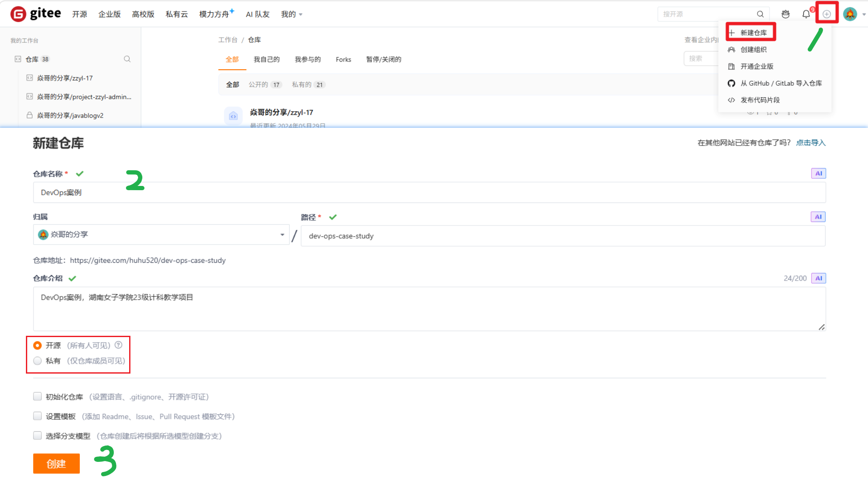The image size is (868, 495).
Task: Open sidebar item project-zzyl-admin
Action: click(x=84, y=96)
